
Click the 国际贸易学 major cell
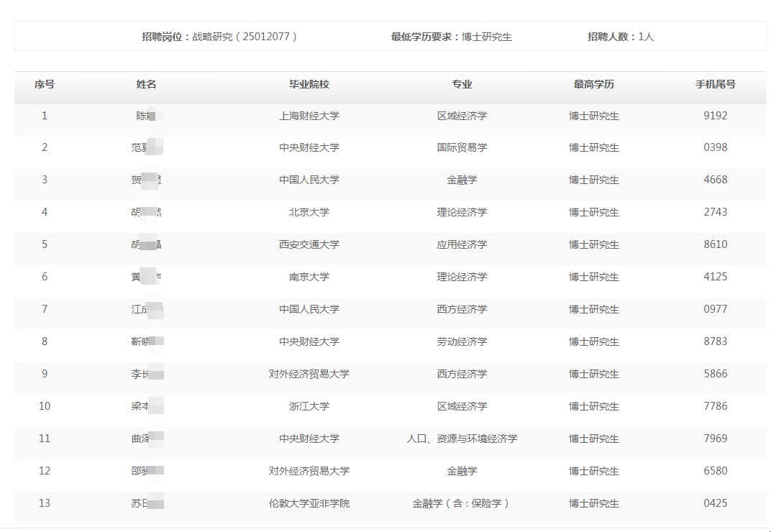point(462,147)
